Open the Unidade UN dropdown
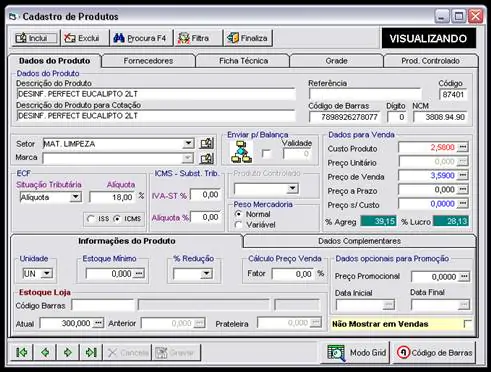The width and height of the screenshot is (491, 372). coord(47,274)
